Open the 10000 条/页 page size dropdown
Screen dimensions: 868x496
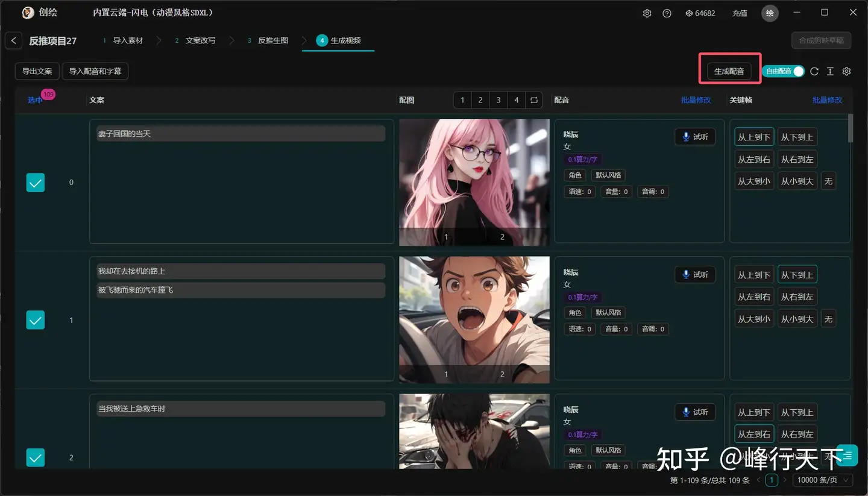click(822, 480)
